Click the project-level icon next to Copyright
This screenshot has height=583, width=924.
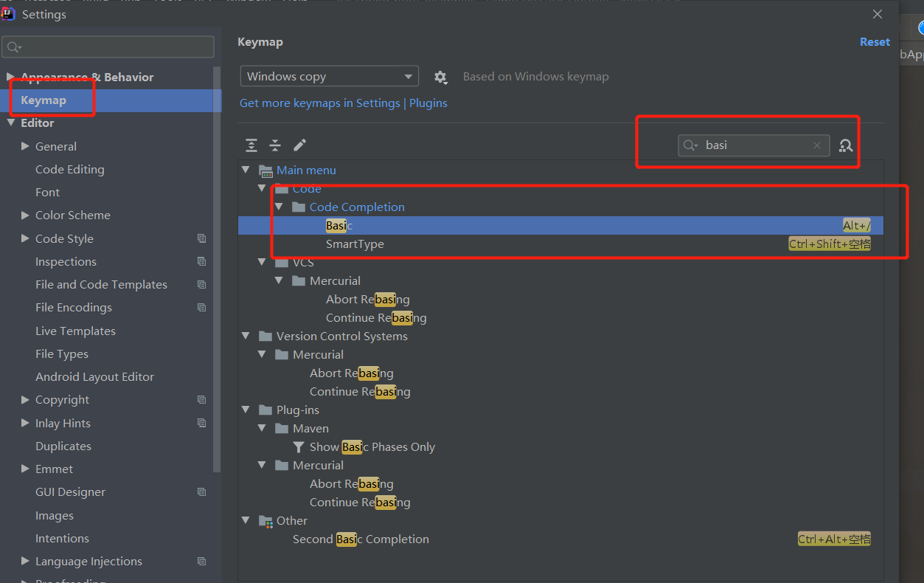pos(202,399)
